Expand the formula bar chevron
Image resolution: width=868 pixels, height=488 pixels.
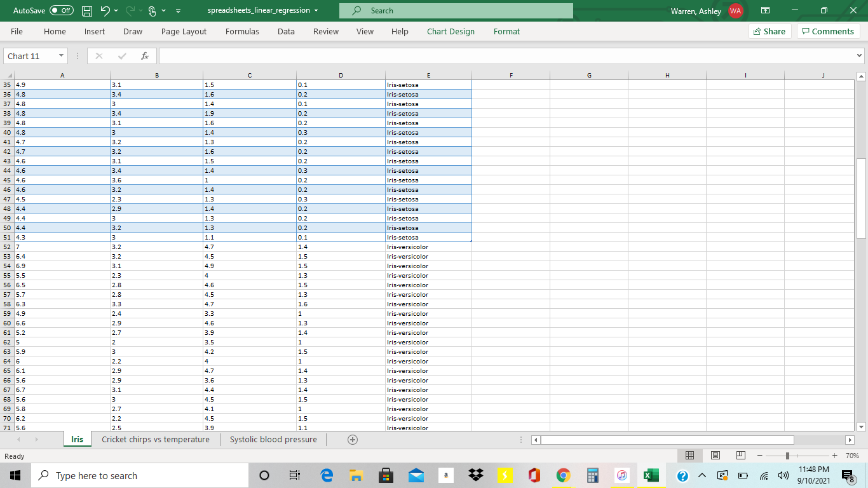click(x=860, y=56)
